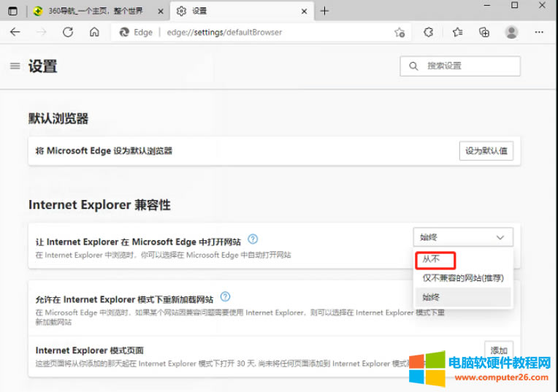Collapse the dropdown currently showing 始终
Image resolution: width=558 pixels, height=392 pixels.
click(462, 237)
